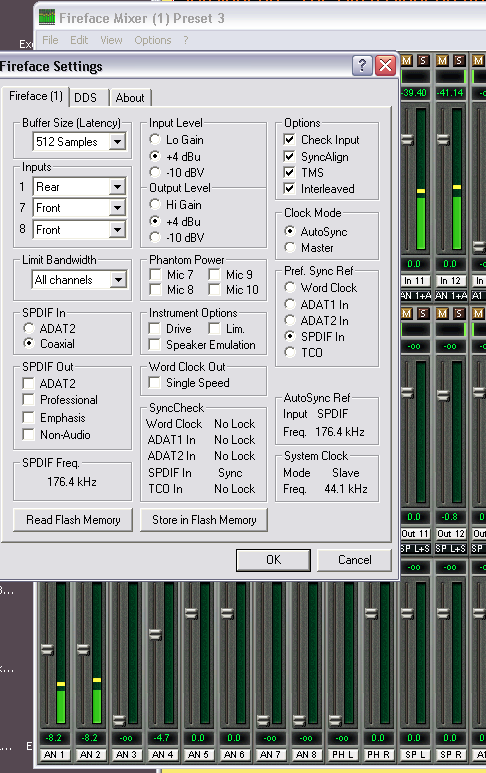Click Store in Flash Memory
The height and width of the screenshot is (773, 486).
click(204, 520)
